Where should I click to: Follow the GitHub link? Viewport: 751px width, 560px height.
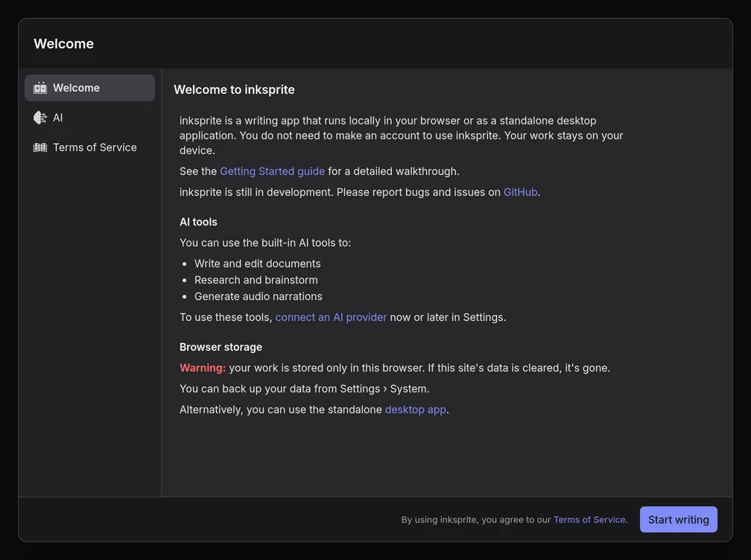pos(520,192)
